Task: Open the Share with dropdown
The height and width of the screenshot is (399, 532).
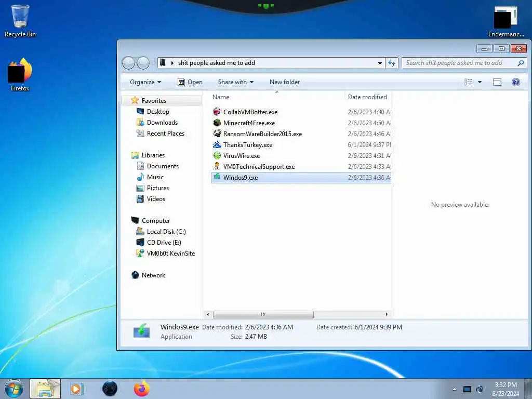Action: (x=236, y=82)
